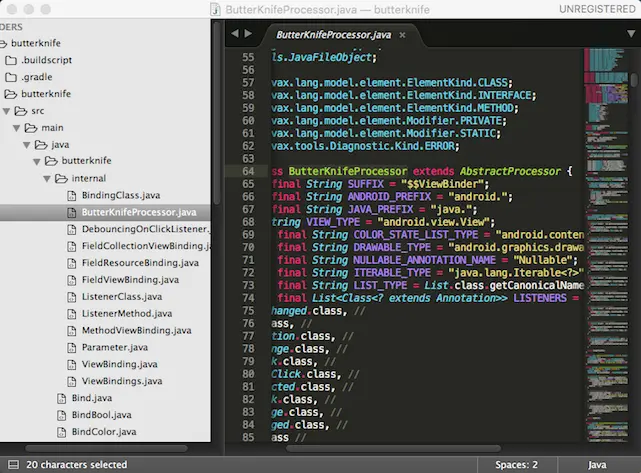Collapse the internal folder triangle
The image size is (641, 473).
[x=47, y=179]
